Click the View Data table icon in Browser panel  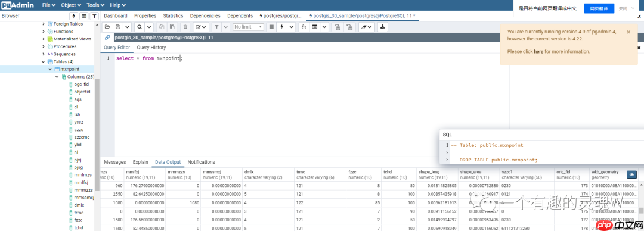(84, 16)
